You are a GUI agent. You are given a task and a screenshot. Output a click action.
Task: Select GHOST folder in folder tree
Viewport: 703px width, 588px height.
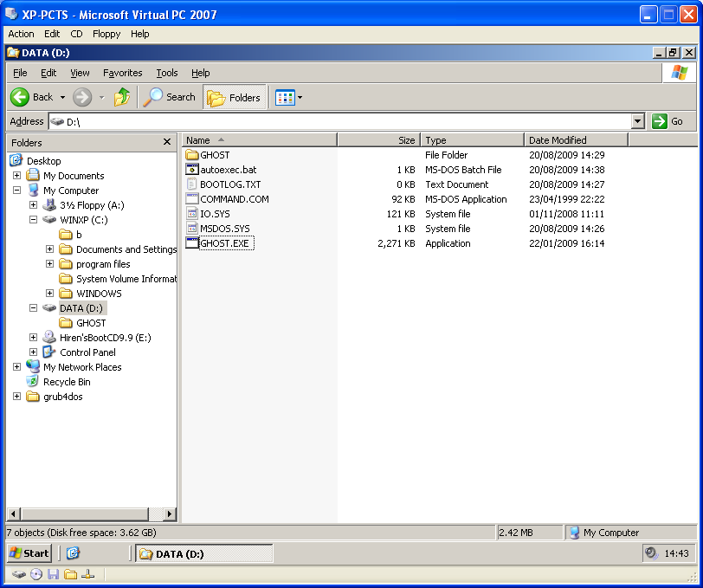[x=91, y=323]
